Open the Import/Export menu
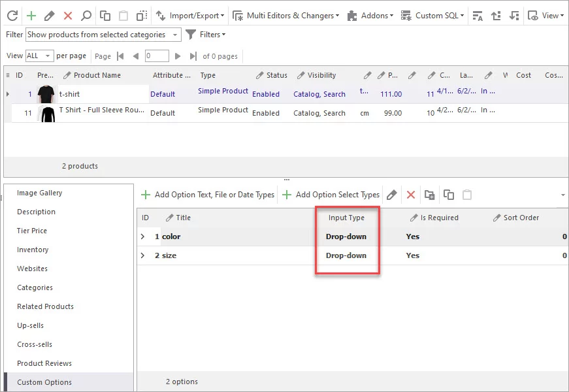The width and height of the screenshot is (569, 392). pos(190,16)
